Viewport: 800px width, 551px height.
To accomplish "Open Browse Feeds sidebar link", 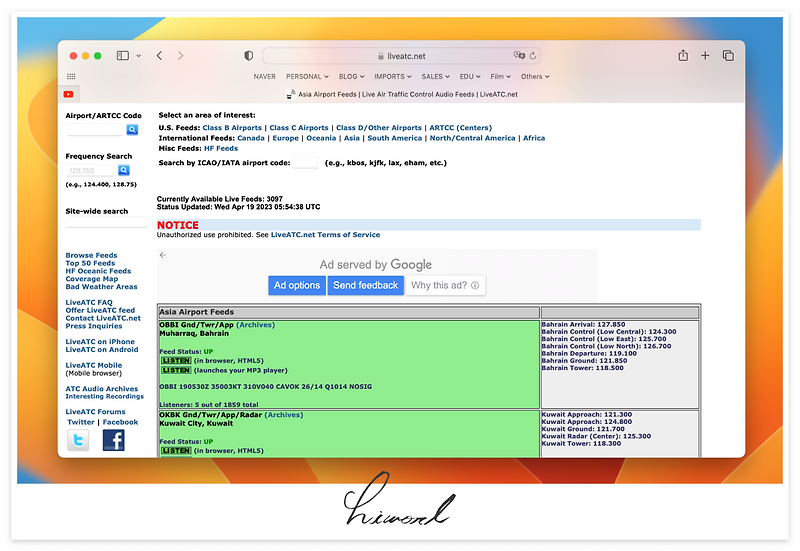I will tap(91, 255).
